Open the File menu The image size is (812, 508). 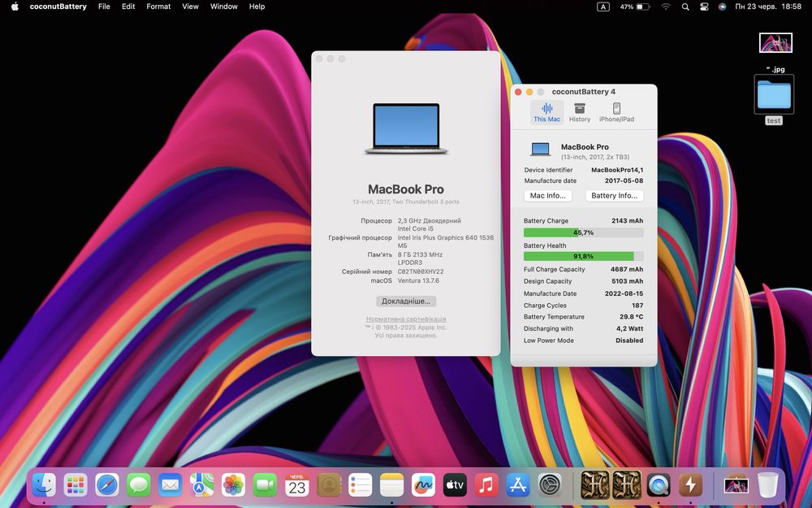pos(104,7)
